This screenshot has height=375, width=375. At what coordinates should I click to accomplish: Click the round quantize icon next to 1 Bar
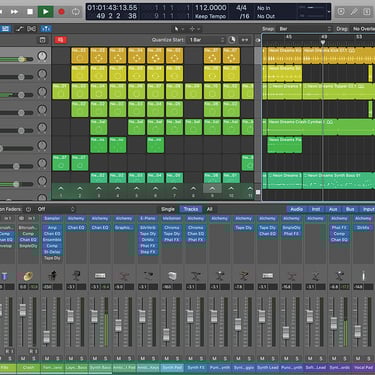click(x=232, y=40)
